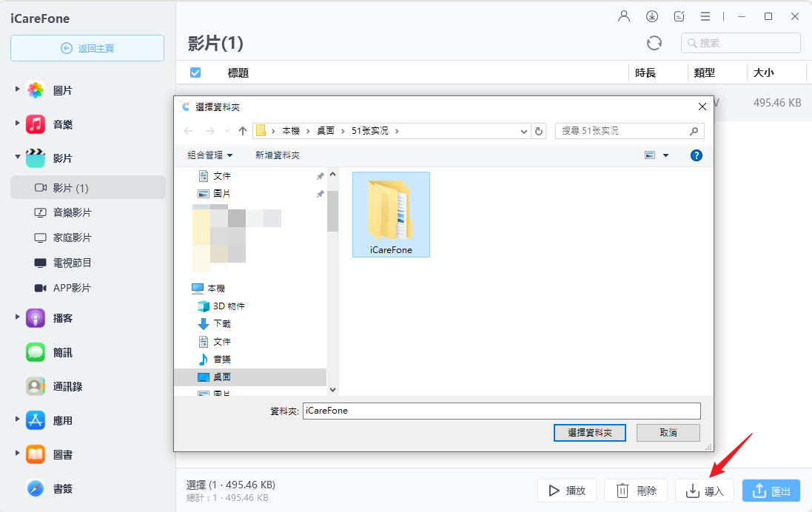Viewport: 812px width, 512px height.
Task: Click the 匯出 export button
Action: point(771,491)
